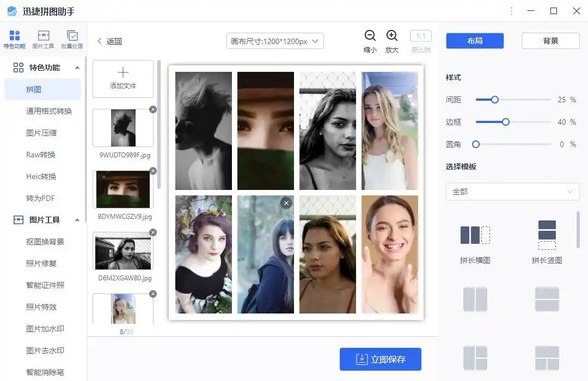Click the 立即保存 save button
The image size is (588, 381).
(x=381, y=359)
